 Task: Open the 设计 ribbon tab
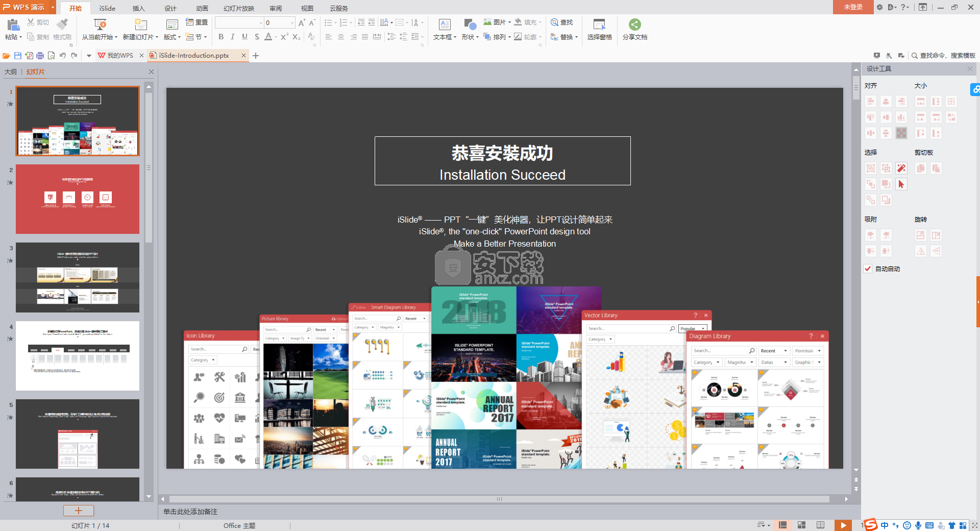click(170, 8)
